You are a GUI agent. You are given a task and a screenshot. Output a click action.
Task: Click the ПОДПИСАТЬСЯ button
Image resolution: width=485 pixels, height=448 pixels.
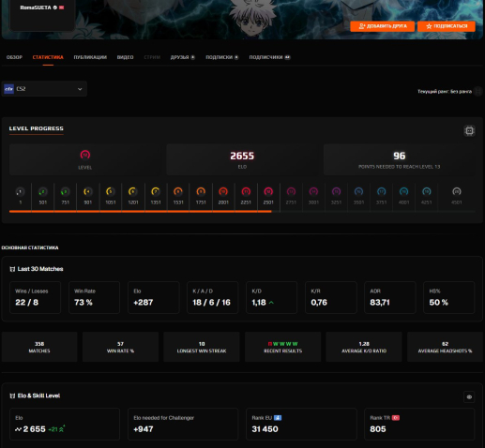point(447,26)
